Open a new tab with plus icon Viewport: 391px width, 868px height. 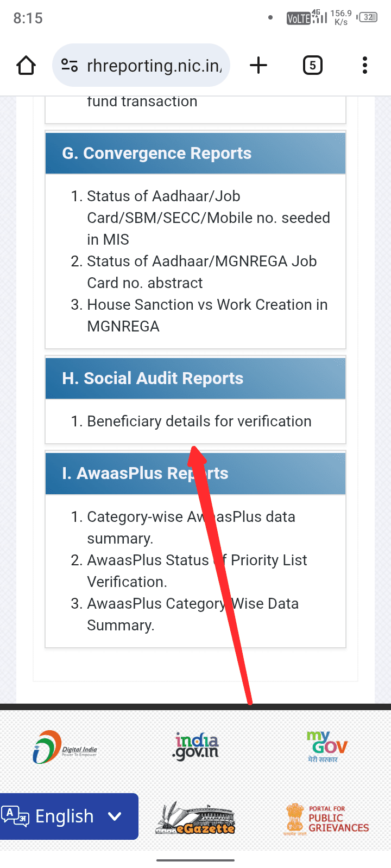(x=258, y=66)
